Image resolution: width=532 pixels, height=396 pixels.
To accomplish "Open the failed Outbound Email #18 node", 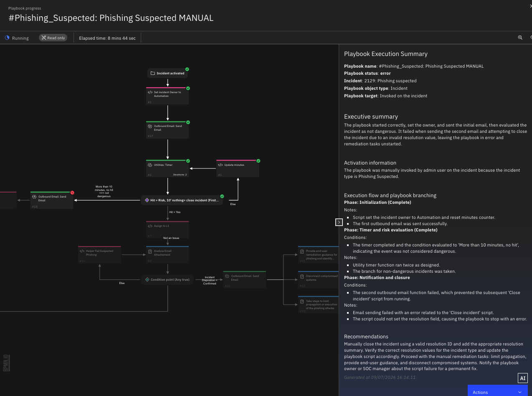I will point(52,201).
